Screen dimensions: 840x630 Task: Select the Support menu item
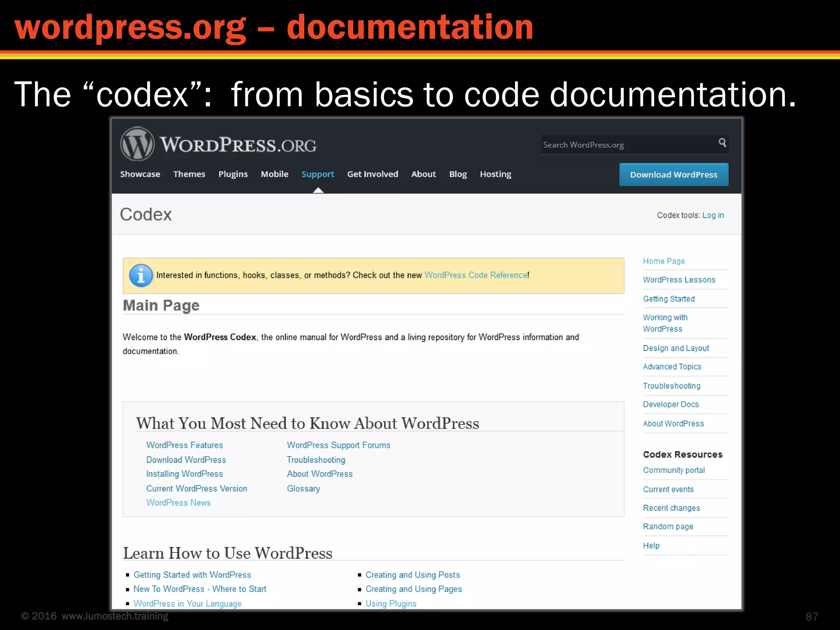[318, 174]
